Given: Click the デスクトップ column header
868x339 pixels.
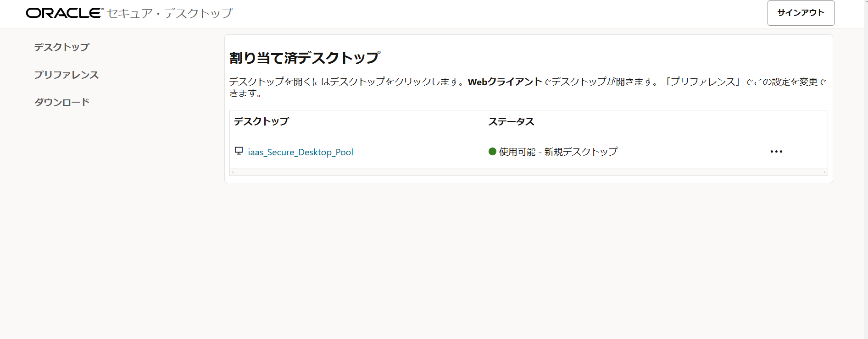Looking at the screenshot, I should tap(262, 121).
